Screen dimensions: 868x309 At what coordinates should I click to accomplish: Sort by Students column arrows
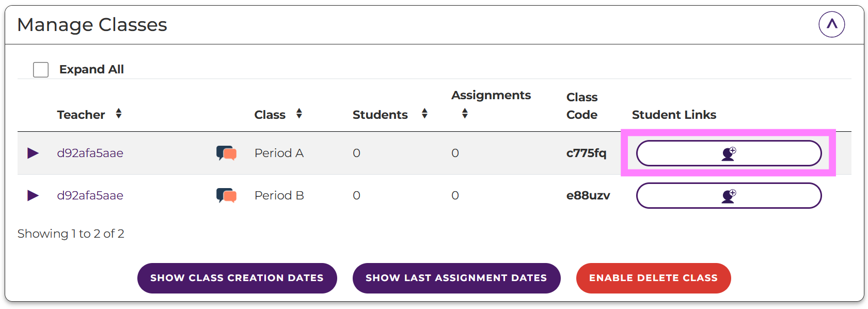(x=424, y=114)
